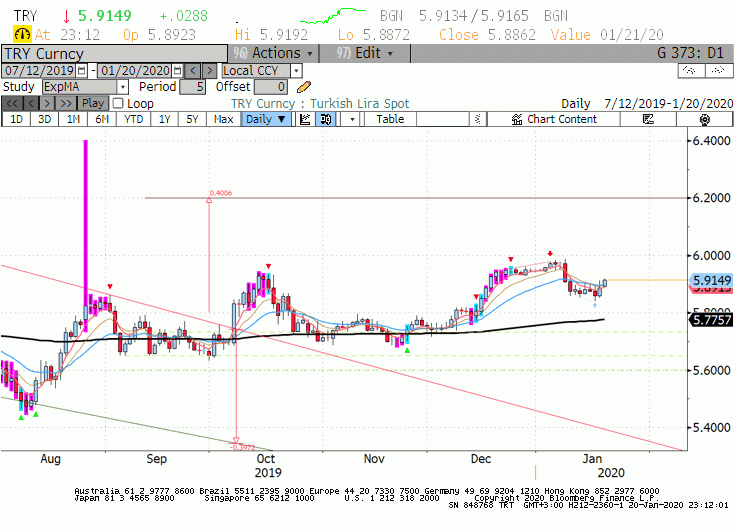Click the Chart Content icon

[x=517, y=119]
